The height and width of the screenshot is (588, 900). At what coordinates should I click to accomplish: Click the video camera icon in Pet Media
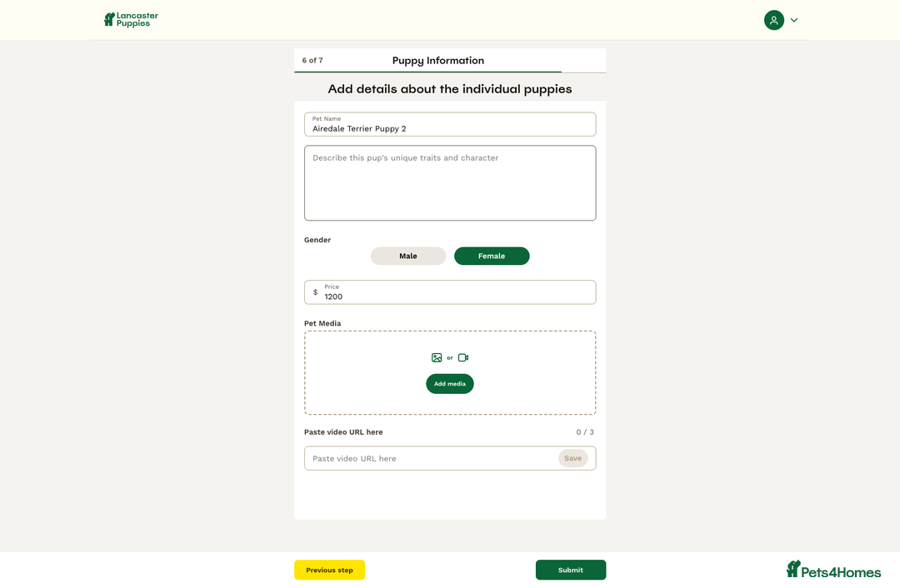coord(463,358)
